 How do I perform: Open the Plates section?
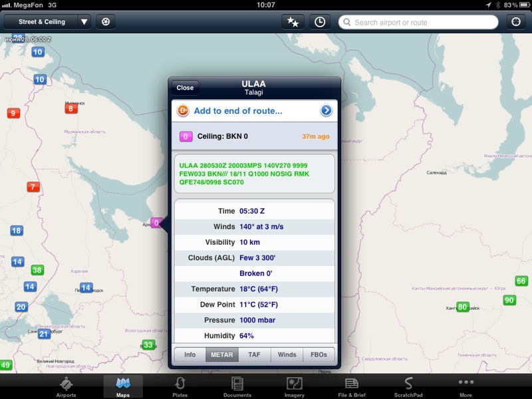(180, 386)
